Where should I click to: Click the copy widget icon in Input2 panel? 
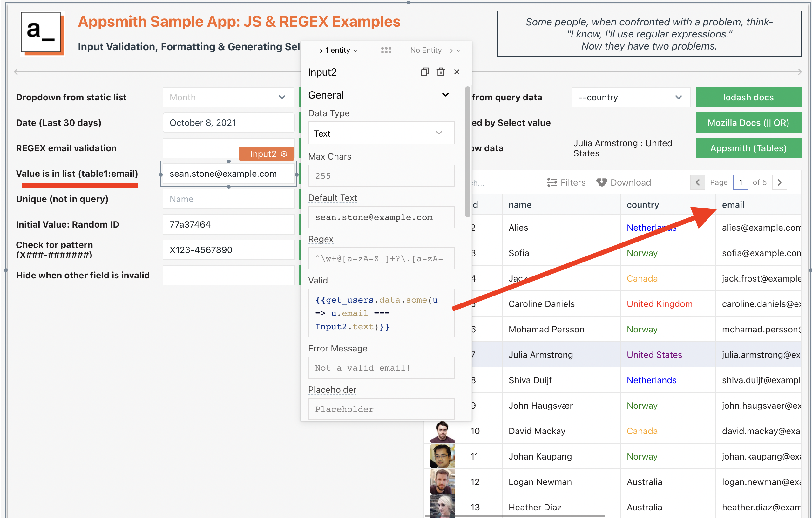tap(424, 72)
